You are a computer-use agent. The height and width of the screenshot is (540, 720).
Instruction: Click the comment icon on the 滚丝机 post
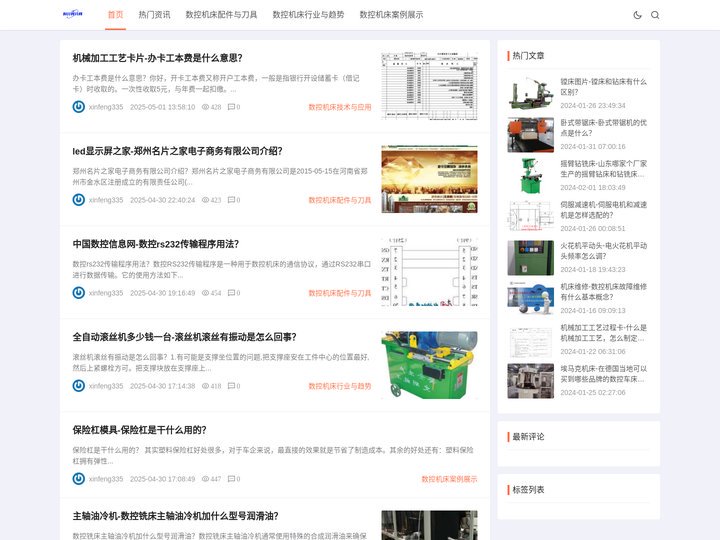[x=231, y=386]
